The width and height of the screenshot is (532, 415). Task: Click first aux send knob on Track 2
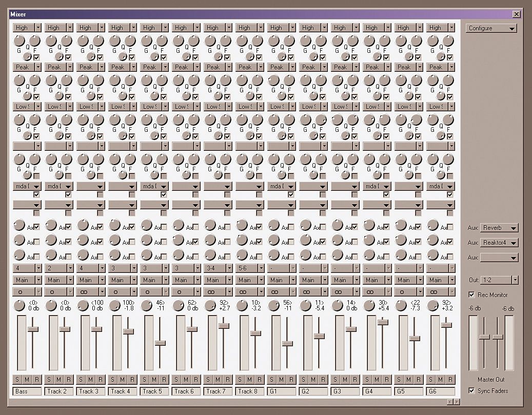point(51,225)
